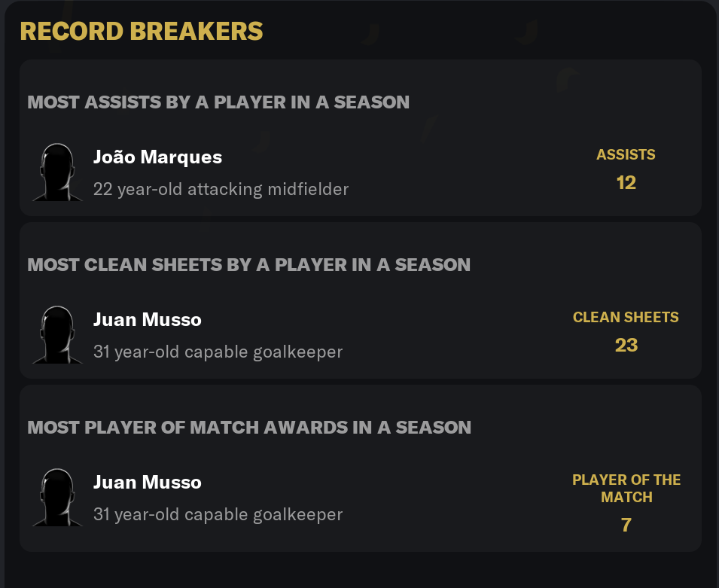
Task: Open João Marques' player name link
Action: [x=157, y=157]
